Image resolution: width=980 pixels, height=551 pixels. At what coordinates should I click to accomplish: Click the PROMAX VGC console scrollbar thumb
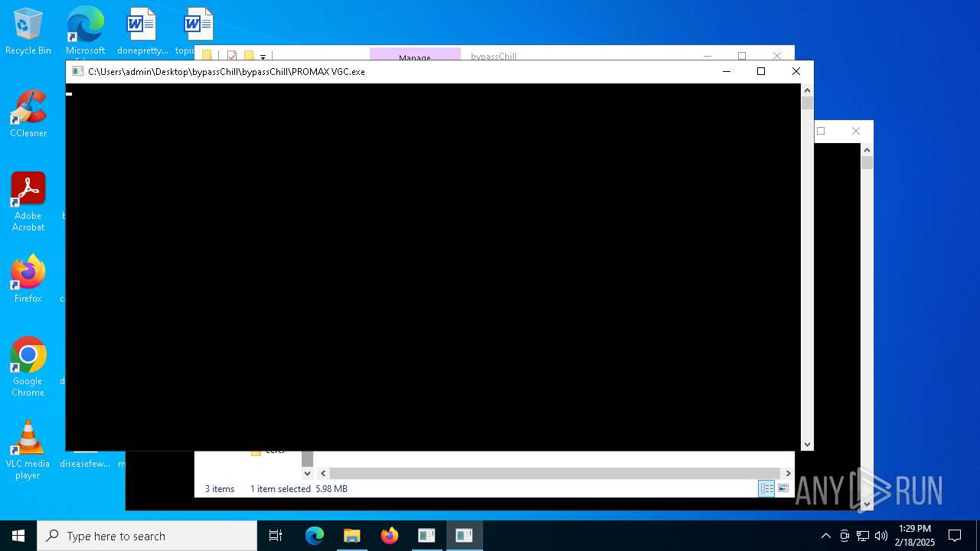(807, 103)
